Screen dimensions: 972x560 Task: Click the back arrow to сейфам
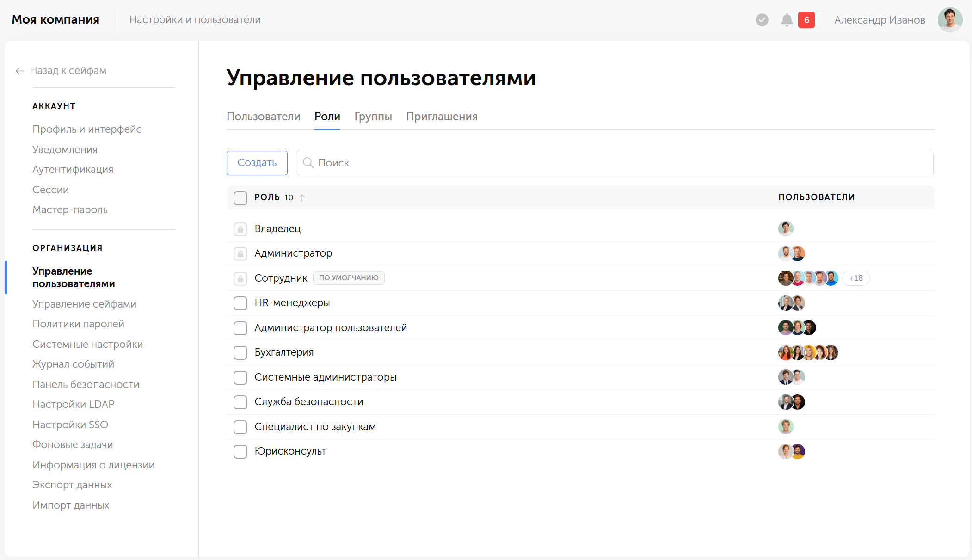(20, 71)
